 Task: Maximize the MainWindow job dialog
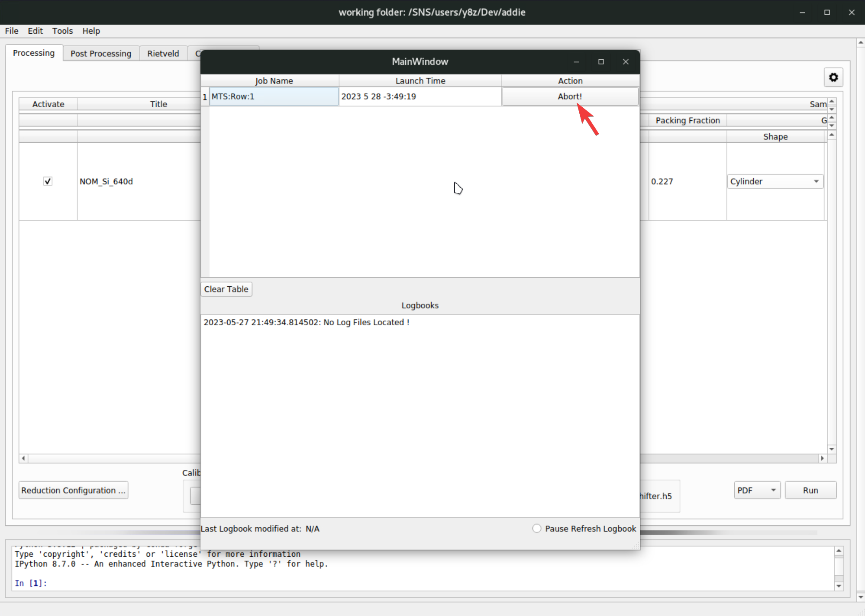(x=601, y=62)
